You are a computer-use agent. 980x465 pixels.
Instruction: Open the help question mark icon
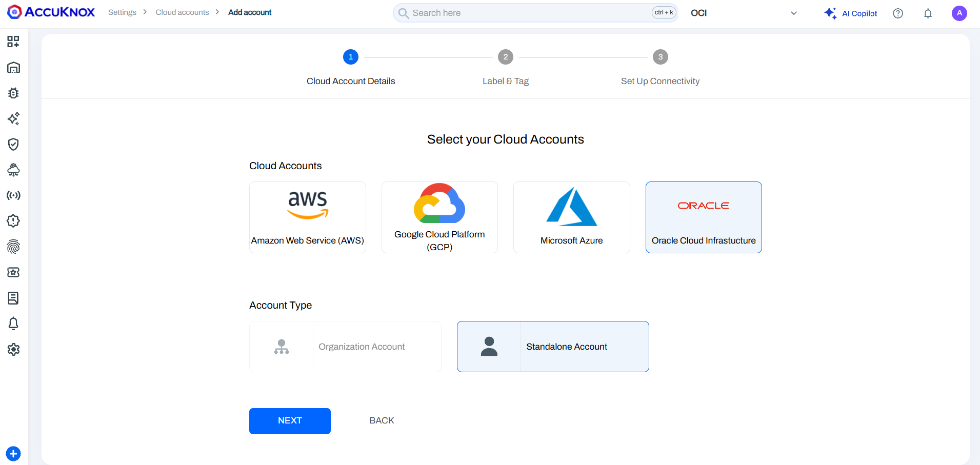pyautogui.click(x=897, y=13)
